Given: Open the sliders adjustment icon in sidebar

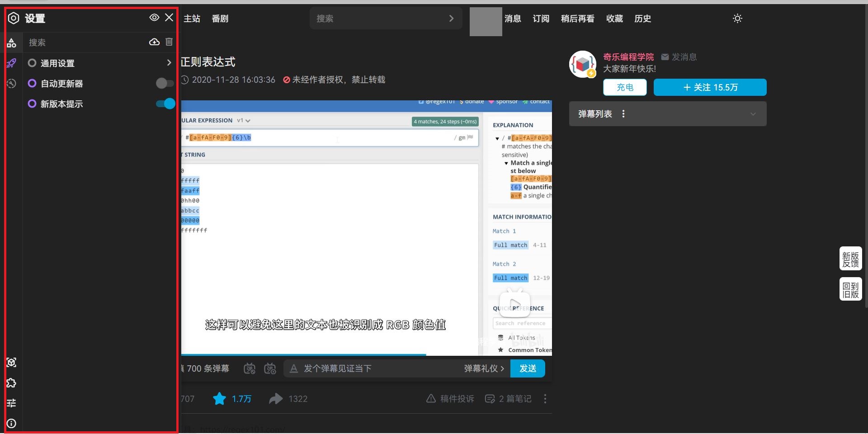Looking at the screenshot, I should [11, 403].
